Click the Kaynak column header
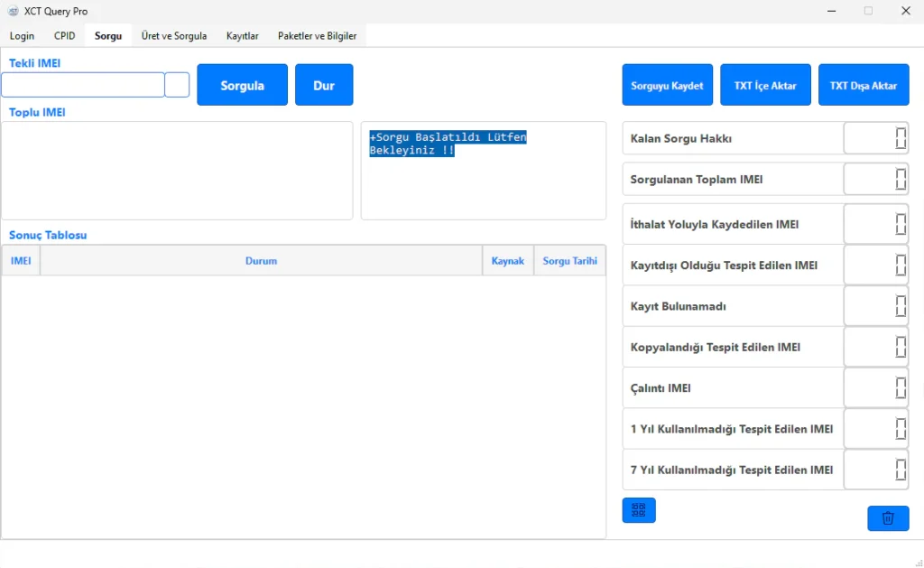The image size is (924, 568). 508,261
